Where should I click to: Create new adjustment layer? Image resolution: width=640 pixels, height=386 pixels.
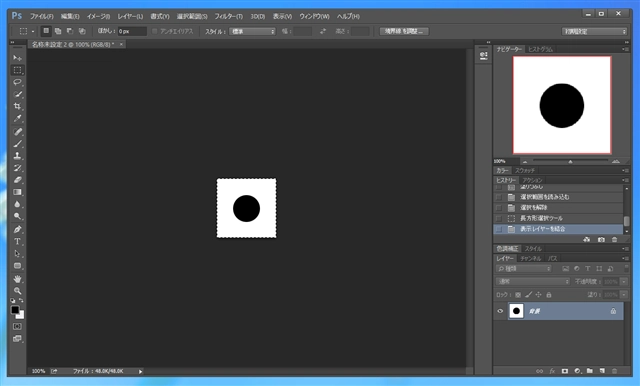pos(577,371)
